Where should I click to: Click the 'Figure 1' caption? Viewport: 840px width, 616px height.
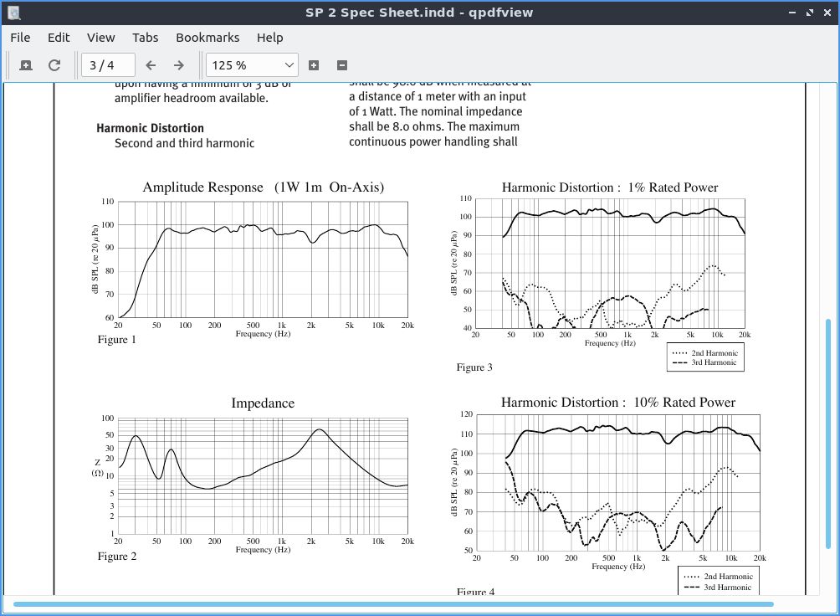tap(117, 340)
